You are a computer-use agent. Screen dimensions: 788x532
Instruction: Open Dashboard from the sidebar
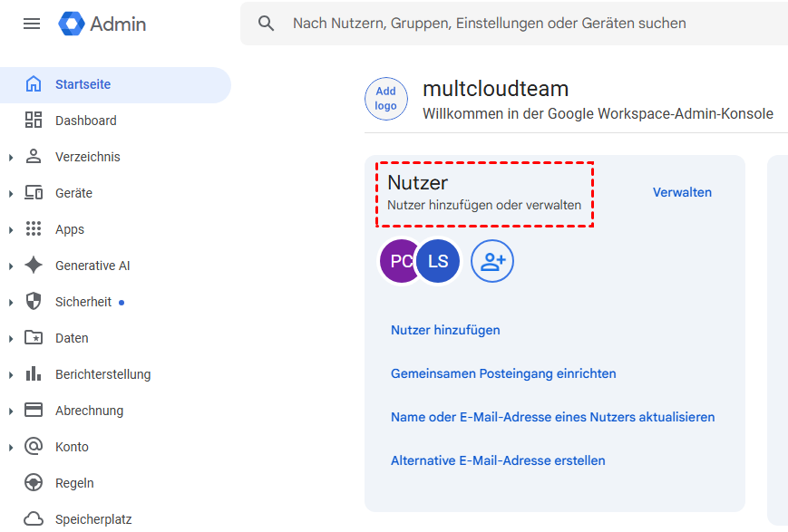coord(85,121)
